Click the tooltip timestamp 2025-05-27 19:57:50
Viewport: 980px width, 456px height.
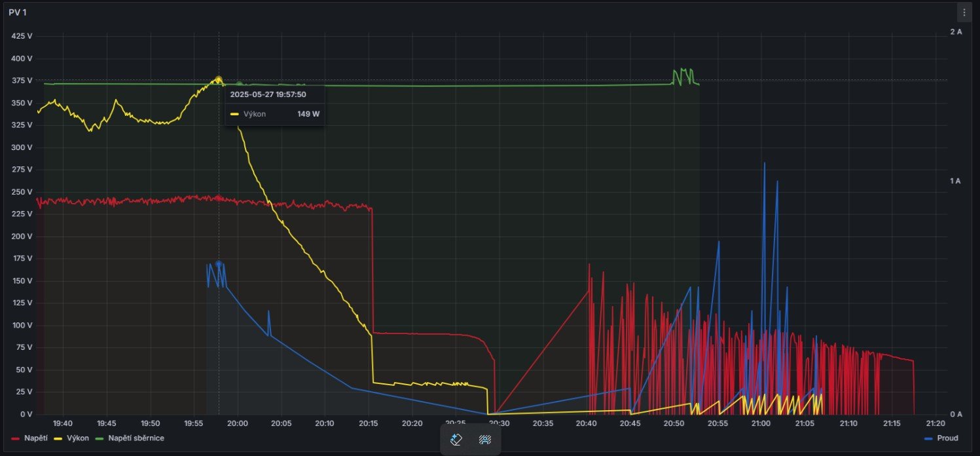[x=268, y=94]
